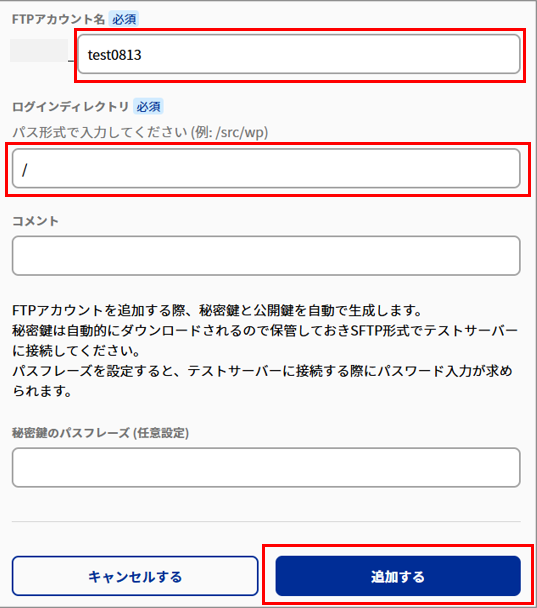Click the empty コメント input field
Viewport: 537px width, 608px height.
tap(266, 256)
